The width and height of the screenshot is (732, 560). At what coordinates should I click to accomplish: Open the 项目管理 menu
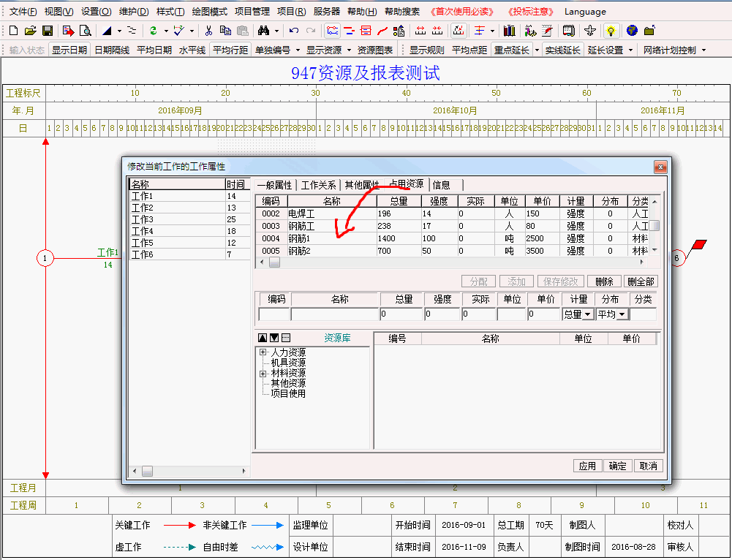pos(252,12)
